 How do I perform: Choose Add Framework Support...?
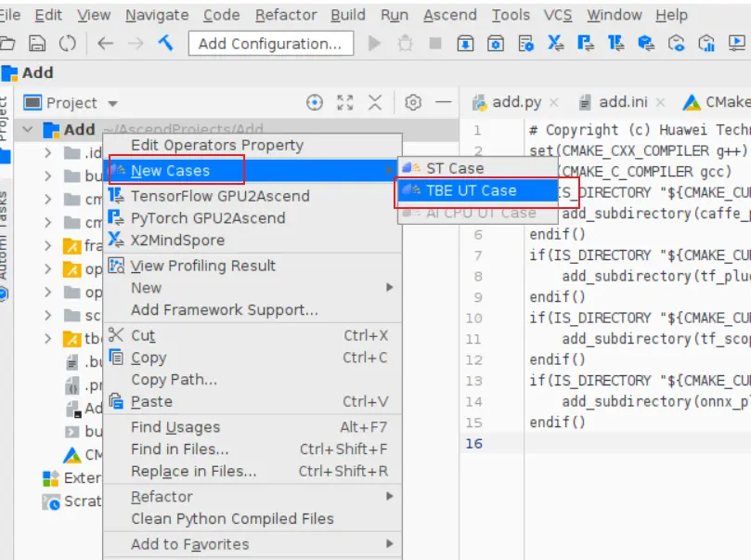[252, 310]
